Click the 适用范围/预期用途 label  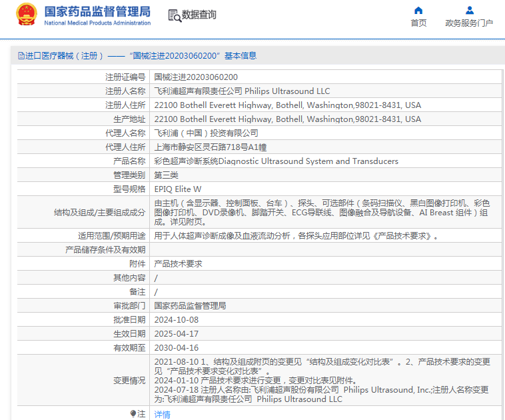tap(112, 236)
